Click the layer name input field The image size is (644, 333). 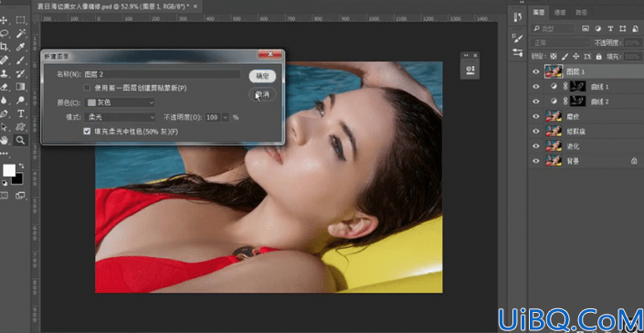[x=162, y=74]
